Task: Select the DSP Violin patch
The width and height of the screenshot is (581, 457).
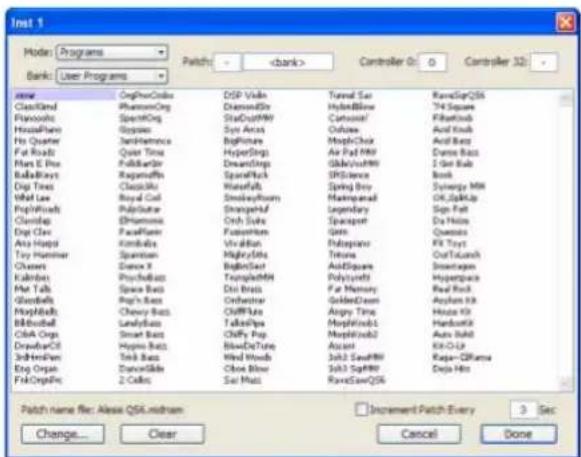Action: (x=245, y=96)
